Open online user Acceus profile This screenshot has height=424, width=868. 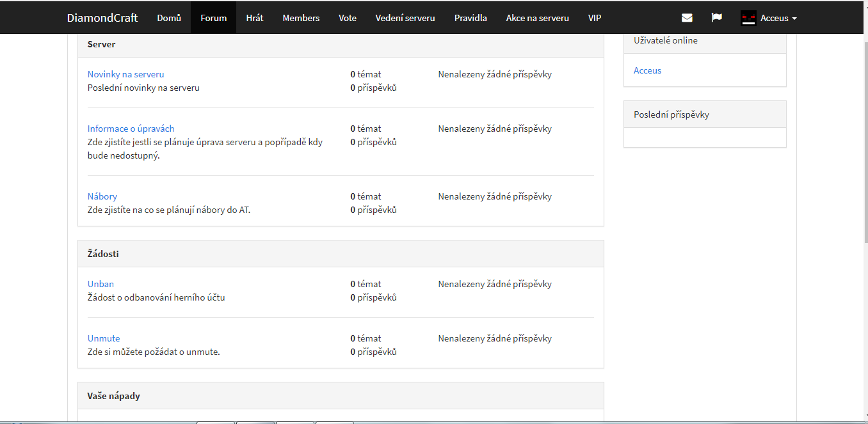pos(647,70)
